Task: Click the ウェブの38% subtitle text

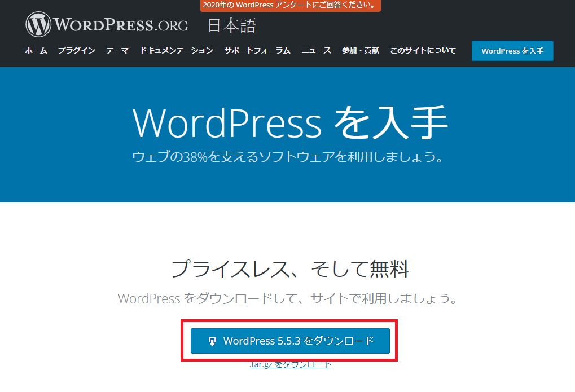Action: click(x=287, y=156)
